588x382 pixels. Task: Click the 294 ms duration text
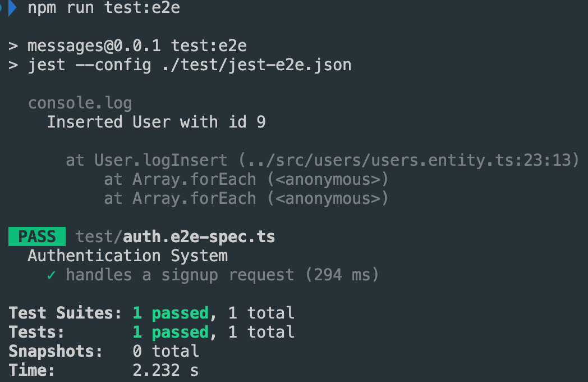[x=342, y=275]
